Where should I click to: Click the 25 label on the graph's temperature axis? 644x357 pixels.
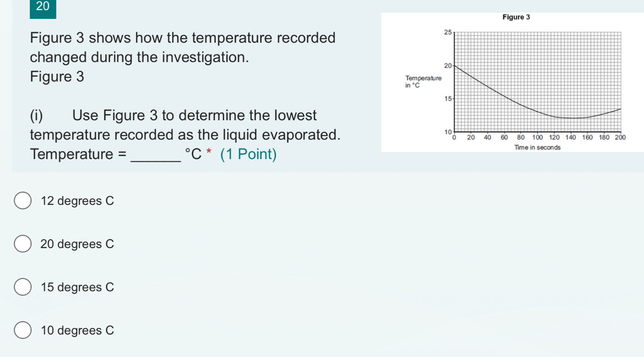tap(447, 32)
